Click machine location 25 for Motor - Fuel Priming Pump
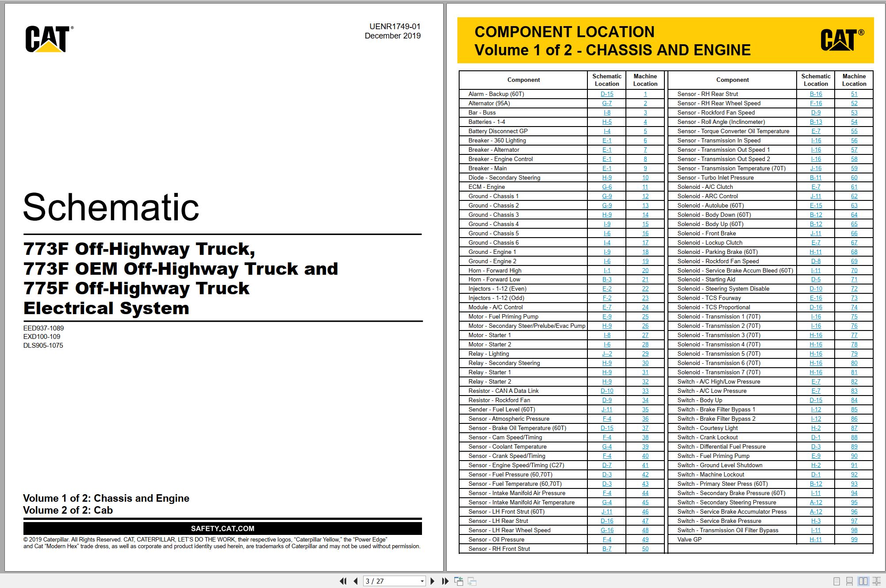The width and height of the screenshot is (886, 588). (x=645, y=317)
